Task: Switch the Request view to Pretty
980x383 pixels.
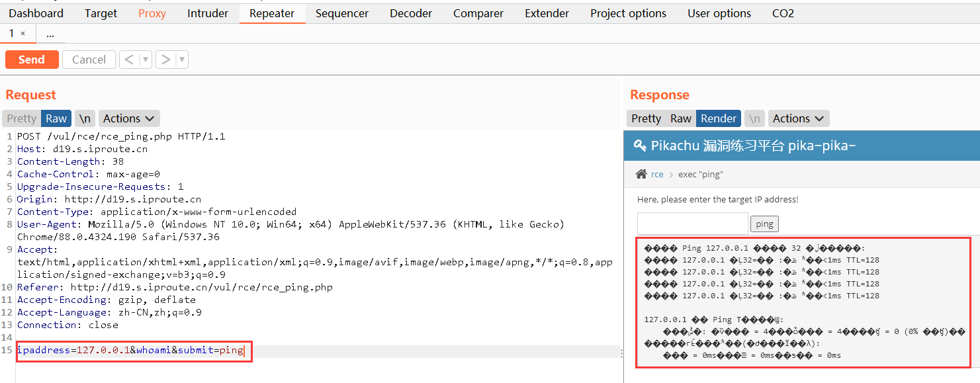Action: point(21,118)
